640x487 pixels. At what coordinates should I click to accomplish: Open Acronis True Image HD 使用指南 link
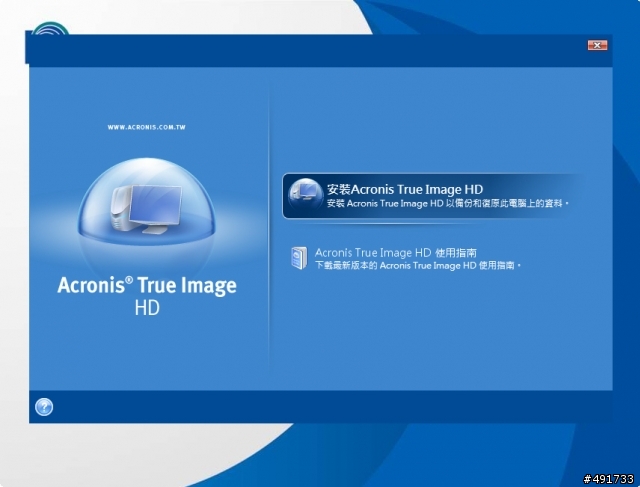coord(396,253)
